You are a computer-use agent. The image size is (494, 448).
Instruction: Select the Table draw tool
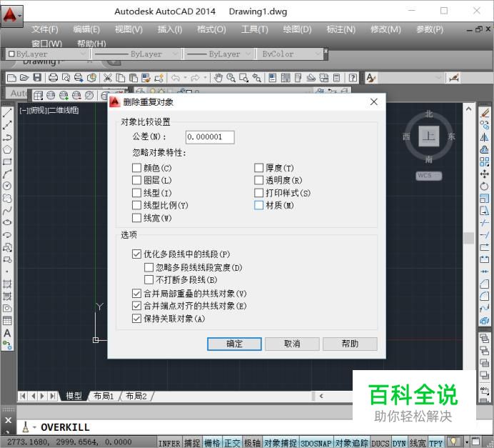[7, 321]
